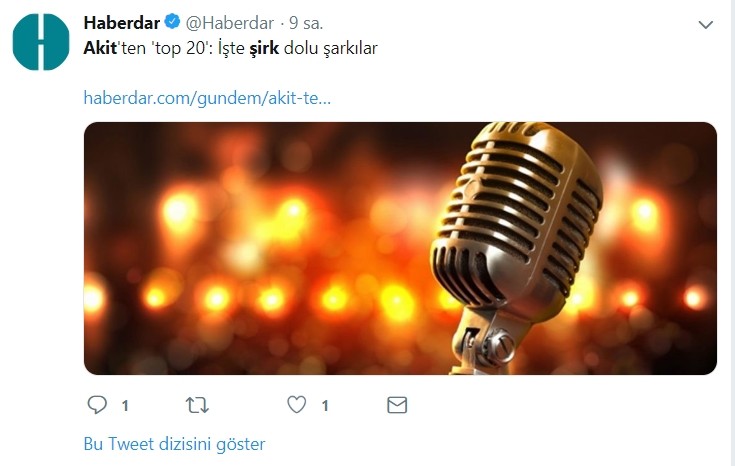Like the tweet with the heart icon
This screenshot has width=735, height=466.
point(297,405)
